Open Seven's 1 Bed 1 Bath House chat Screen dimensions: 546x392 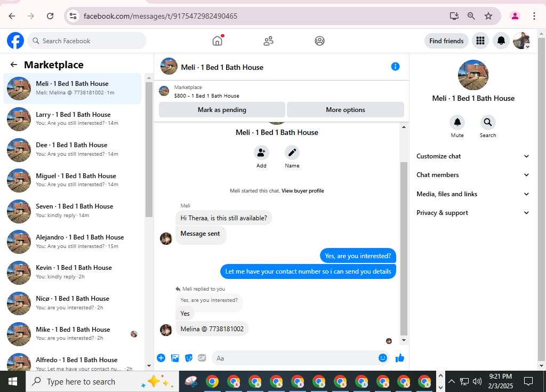pos(73,211)
